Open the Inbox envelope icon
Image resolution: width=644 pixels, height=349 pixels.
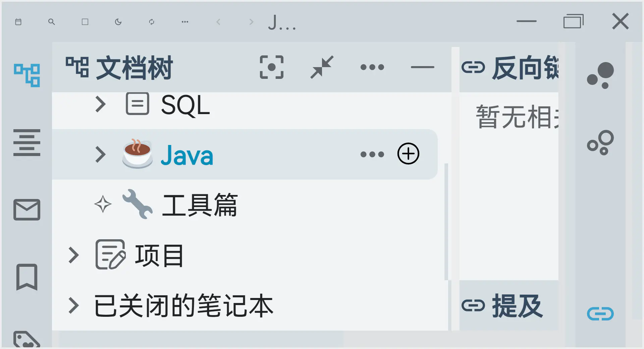[x=27, y=210]
